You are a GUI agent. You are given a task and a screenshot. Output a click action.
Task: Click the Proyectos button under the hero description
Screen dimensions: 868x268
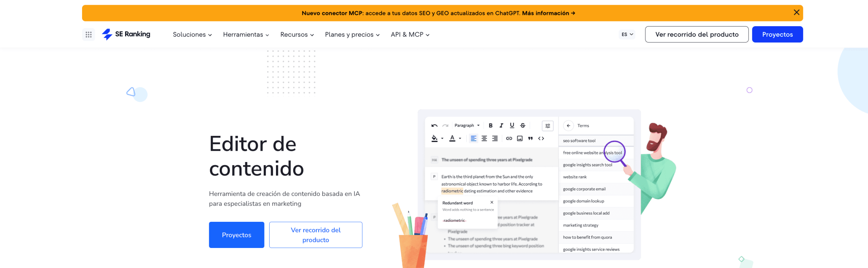tap(237, 235)
